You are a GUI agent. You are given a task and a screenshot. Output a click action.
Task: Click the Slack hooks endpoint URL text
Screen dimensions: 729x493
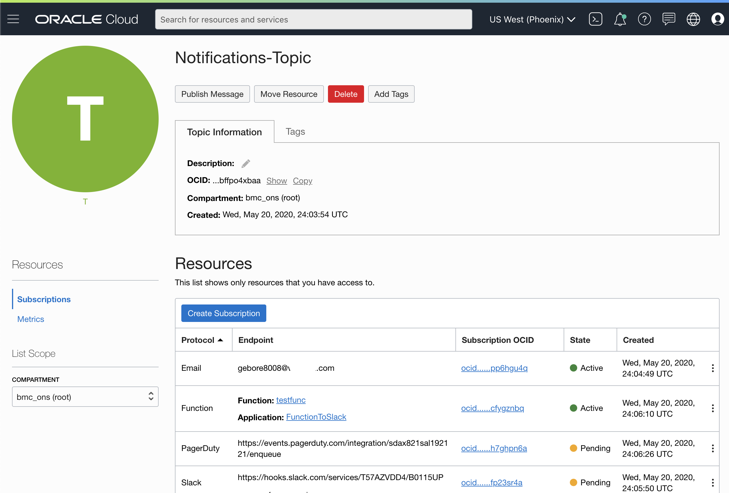(340, 477)
